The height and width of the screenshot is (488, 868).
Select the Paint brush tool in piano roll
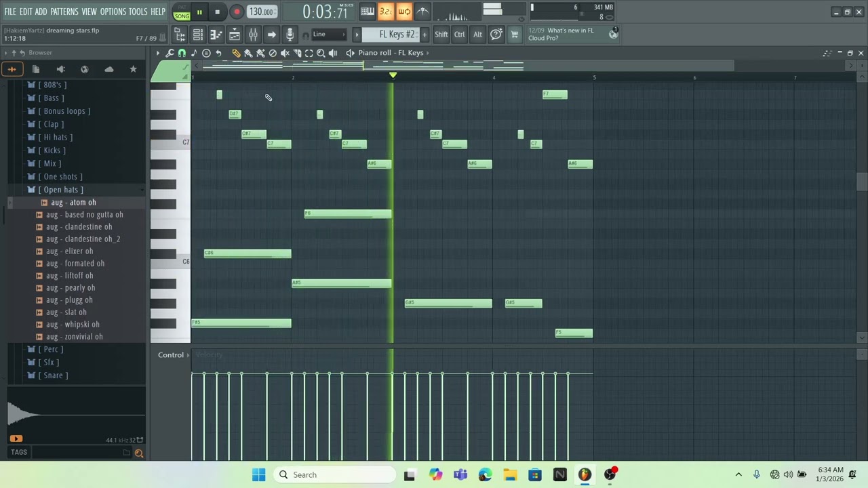248,53
